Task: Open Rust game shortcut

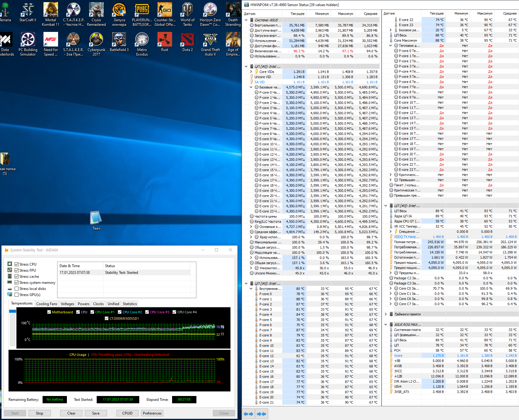Action: pyautogui.click(x=164, y=42)
